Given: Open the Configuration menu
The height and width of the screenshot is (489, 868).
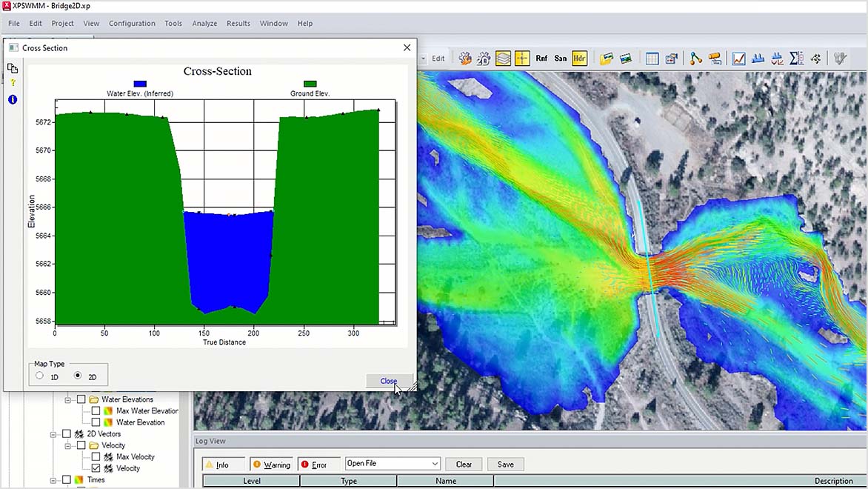Looking at the screenshot, I should click(x=132, y=23).
